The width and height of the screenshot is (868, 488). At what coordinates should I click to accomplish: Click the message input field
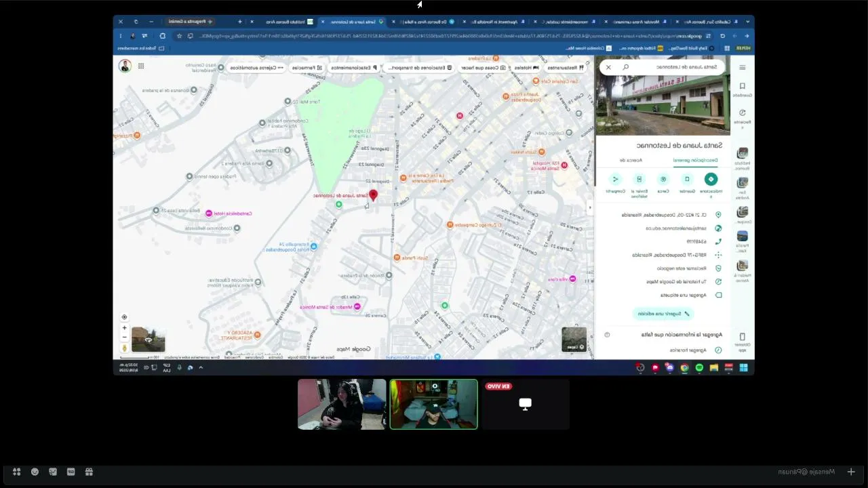(807, 472)
